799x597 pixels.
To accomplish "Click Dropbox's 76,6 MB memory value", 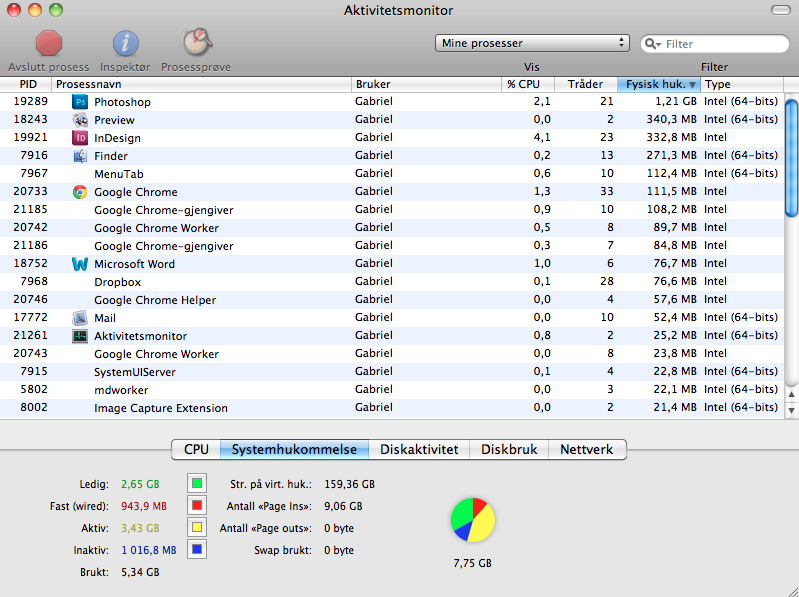I will coord(675,281).
